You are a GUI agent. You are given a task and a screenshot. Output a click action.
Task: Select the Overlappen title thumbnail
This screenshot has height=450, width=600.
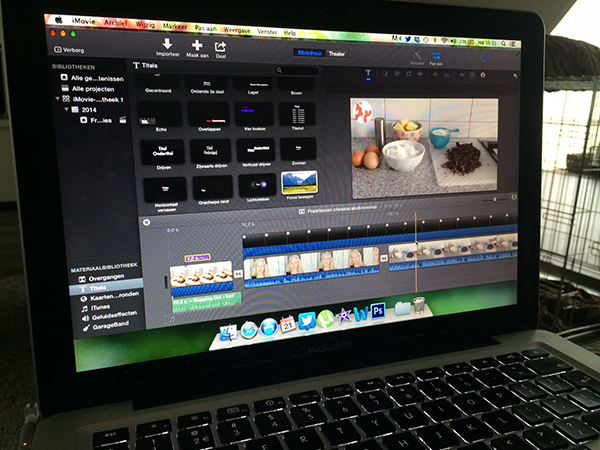tap(209, 114)
